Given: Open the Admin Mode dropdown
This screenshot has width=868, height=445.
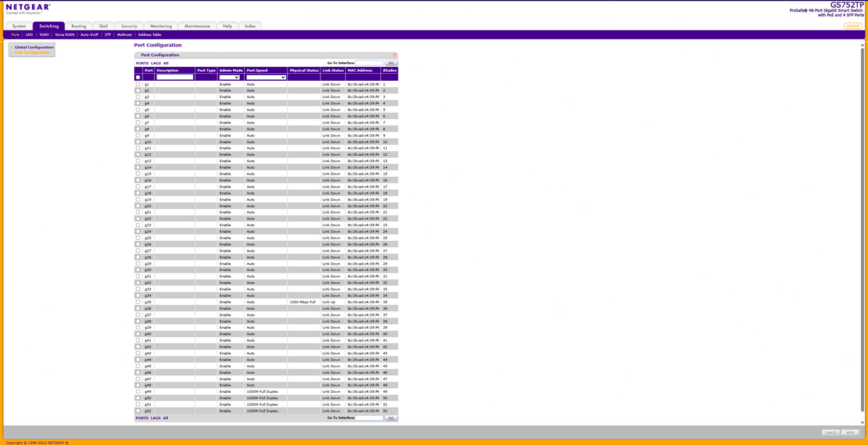Looking at the screenshot, I should click(230, 78).
